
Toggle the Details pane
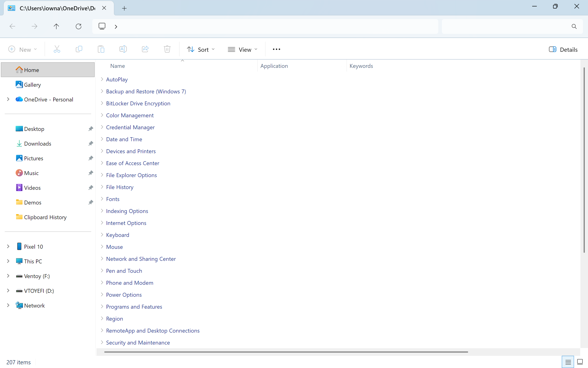(563, 49)
